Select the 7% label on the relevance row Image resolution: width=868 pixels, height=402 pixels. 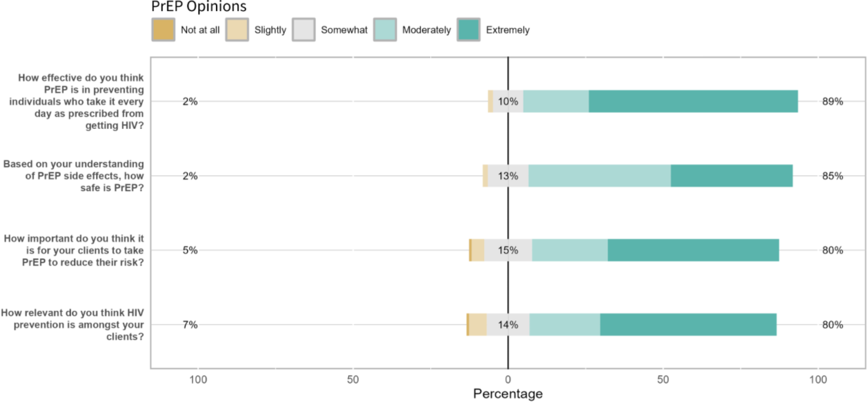tap(190, 325)
